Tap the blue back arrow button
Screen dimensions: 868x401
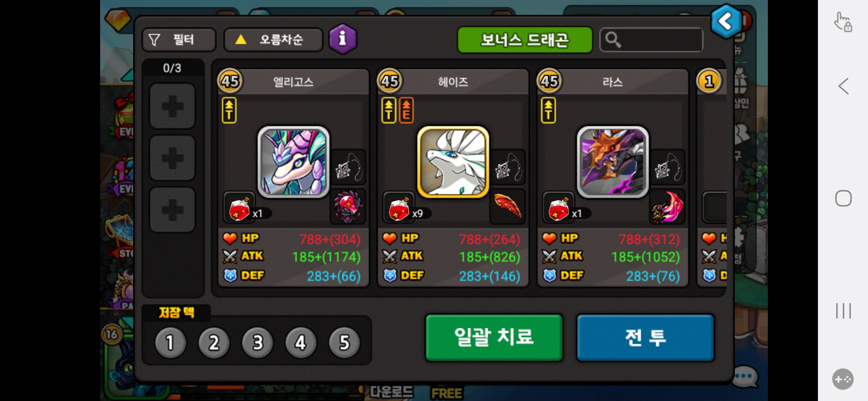726,22
